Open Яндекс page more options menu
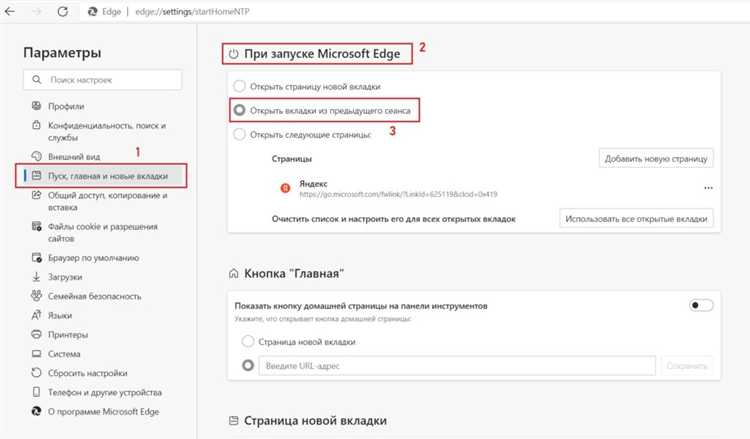 pos(708,188)
